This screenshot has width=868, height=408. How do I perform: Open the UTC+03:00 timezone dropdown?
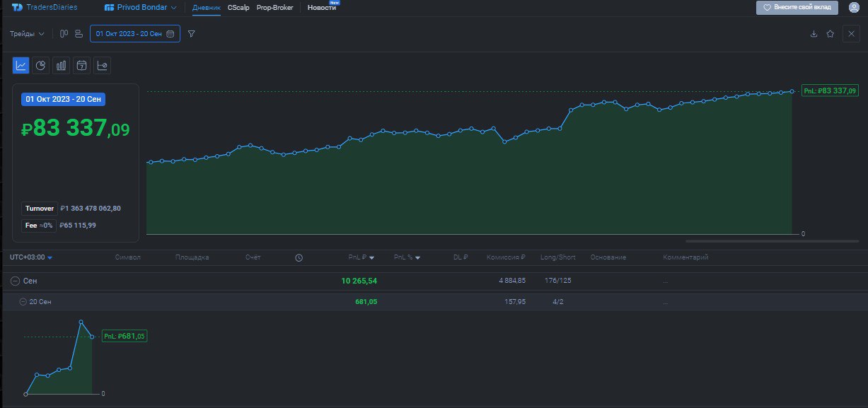point(31,257)
